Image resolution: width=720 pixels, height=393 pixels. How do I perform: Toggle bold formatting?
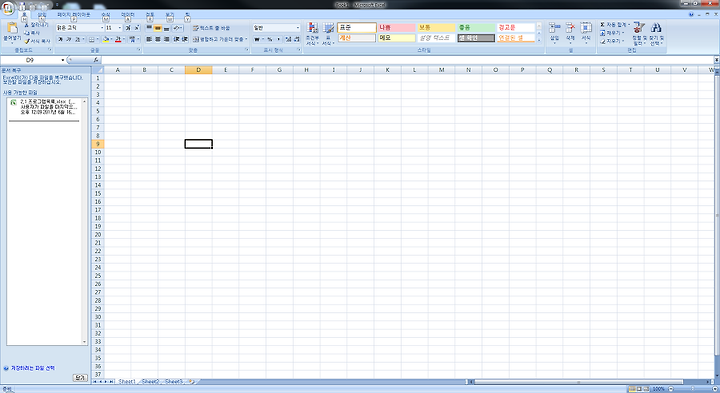(60, 39)
